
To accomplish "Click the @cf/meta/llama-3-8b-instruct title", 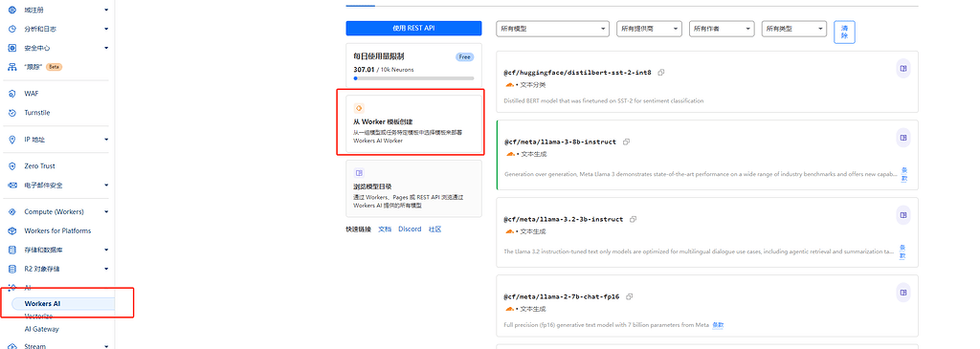I will pos(560,142).
